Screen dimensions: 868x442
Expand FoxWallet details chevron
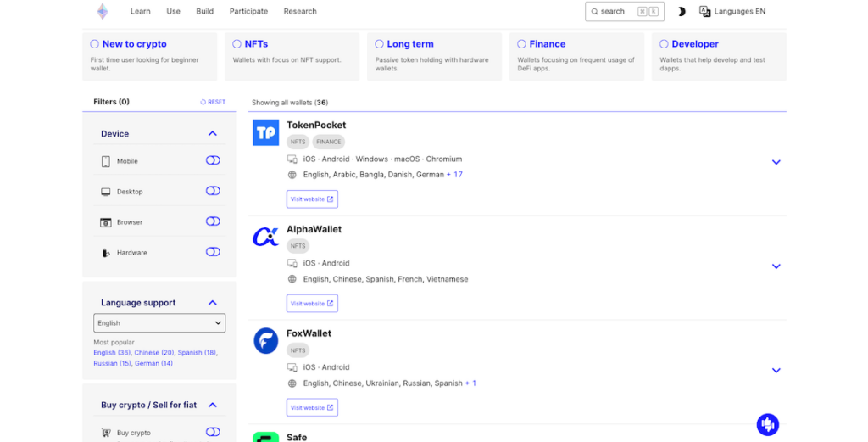click(x=776, y=371)
